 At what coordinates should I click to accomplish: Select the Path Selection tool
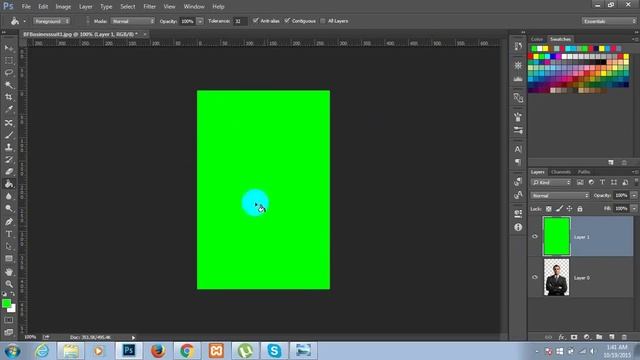pyautogui.click(x=9, y=247)
